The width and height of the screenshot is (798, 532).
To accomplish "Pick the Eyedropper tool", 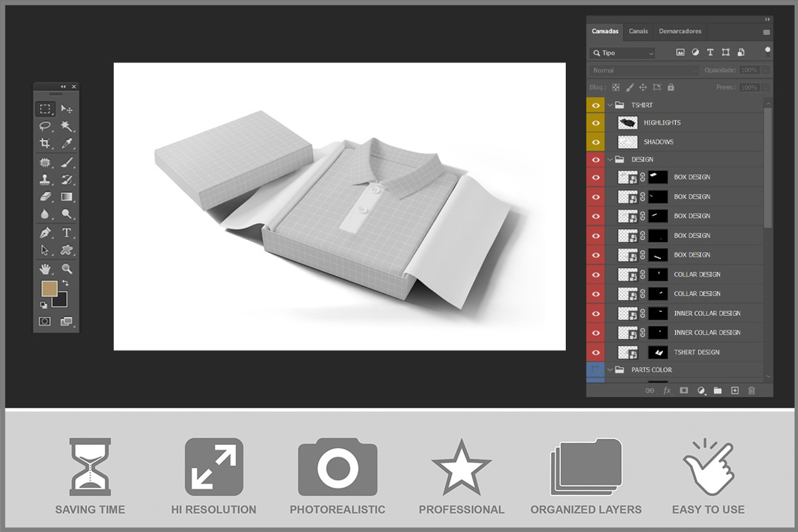I will [66, 143].
